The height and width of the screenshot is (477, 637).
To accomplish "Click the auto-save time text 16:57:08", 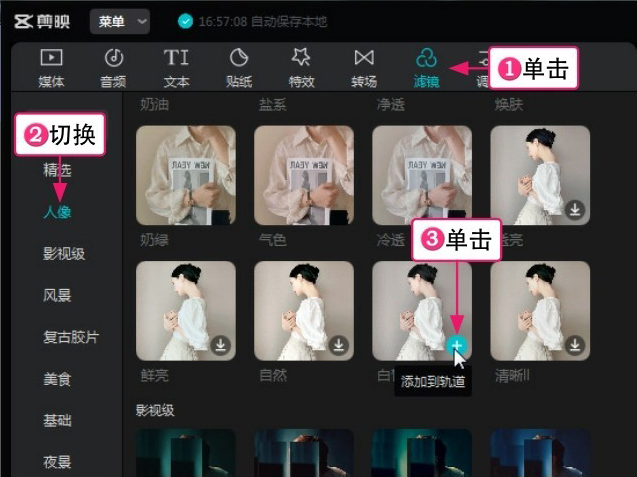I will 223,22.
